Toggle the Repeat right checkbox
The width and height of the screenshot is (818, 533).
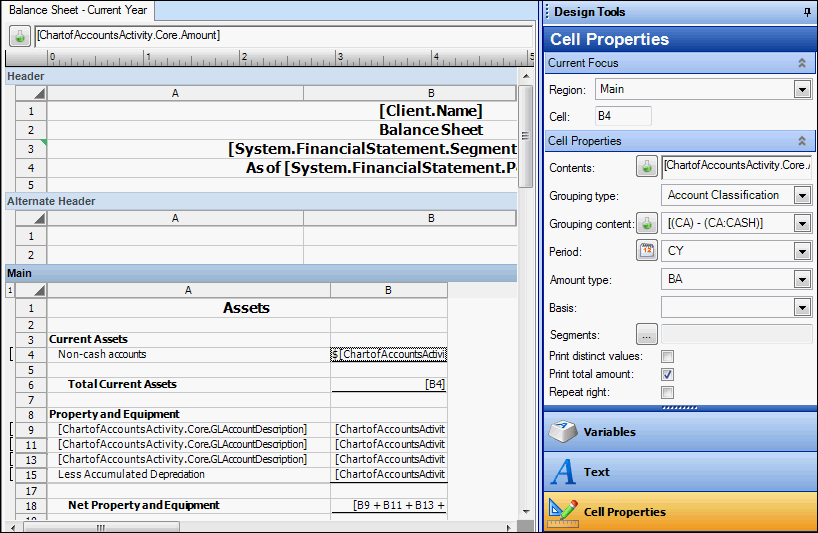tap(667, 392)
